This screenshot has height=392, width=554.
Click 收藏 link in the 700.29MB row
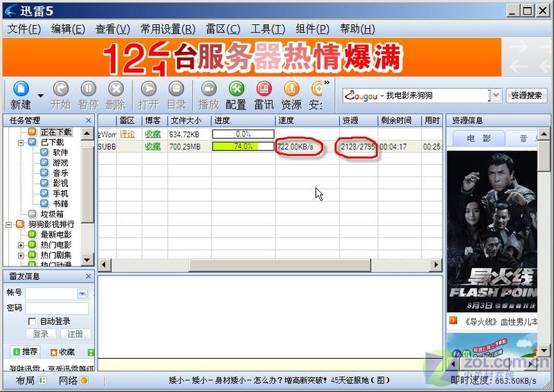point(153,146)
